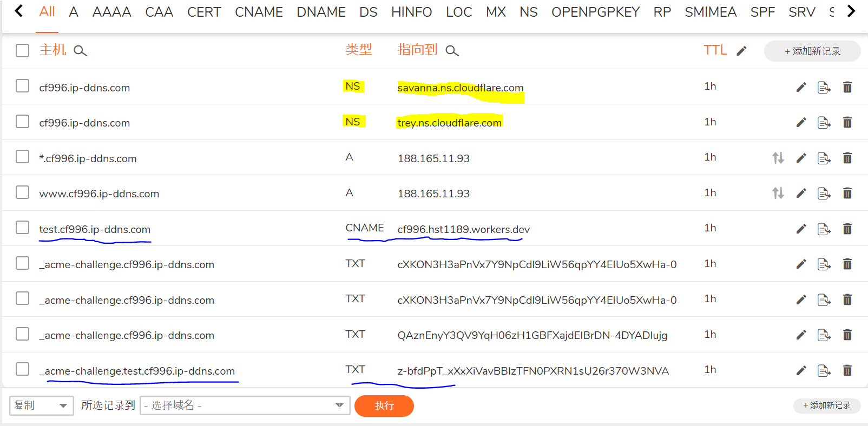Click the 指向到 column search icon
The width and height of the screenshot is (868, 426).
point(452,51)
